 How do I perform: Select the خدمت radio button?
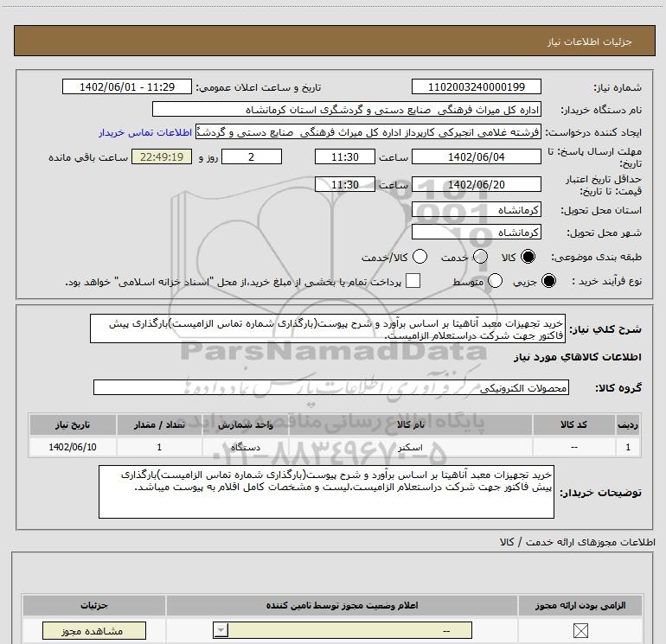(480, 257)
